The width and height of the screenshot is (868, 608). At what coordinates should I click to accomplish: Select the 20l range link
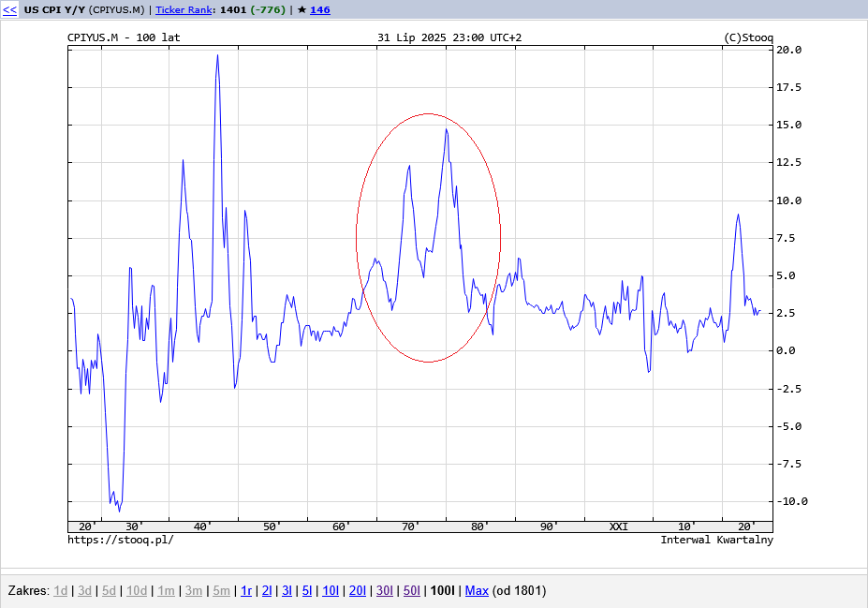[x=358, y=591]
